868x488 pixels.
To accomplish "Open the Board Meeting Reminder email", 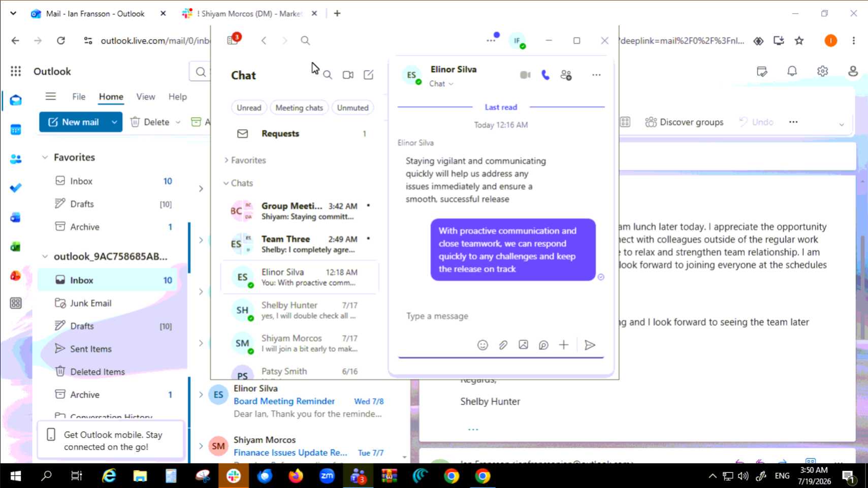I will 300,401.
